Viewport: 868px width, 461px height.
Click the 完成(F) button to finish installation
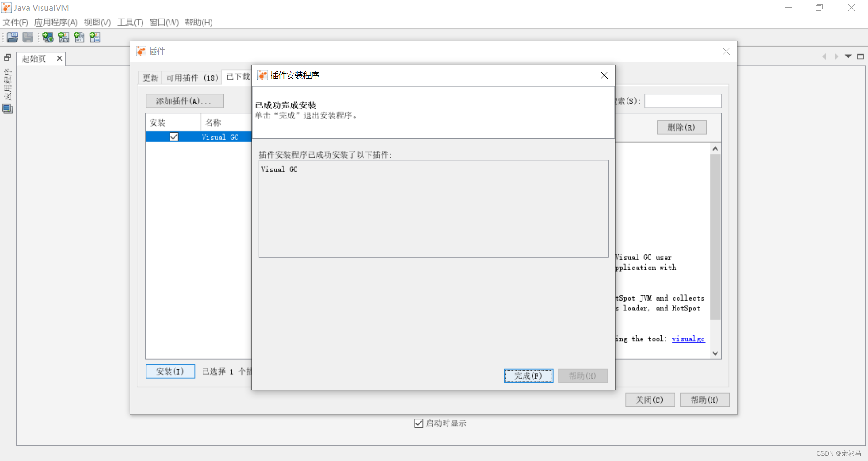coord(528,376)
